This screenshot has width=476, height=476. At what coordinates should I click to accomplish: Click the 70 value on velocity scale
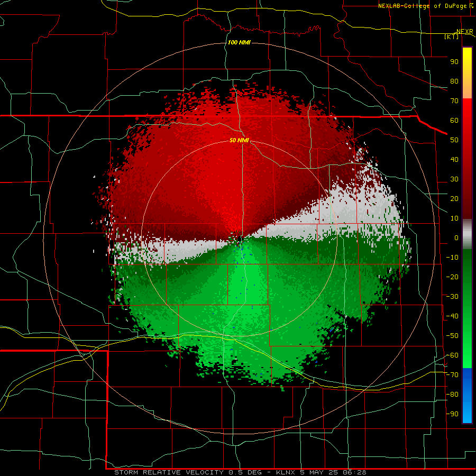(454, 101)
